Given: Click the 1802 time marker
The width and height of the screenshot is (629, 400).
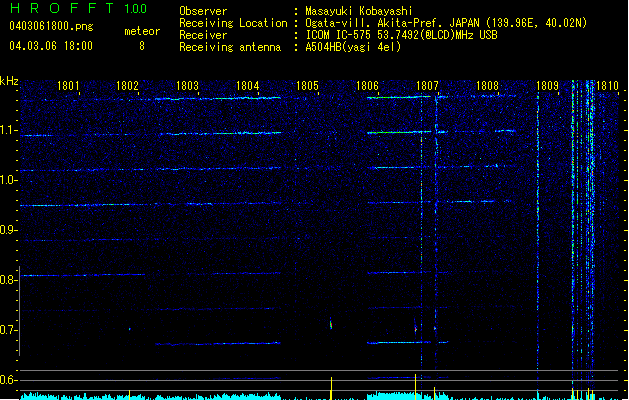Looking at the screenshot, I should 127,86.
